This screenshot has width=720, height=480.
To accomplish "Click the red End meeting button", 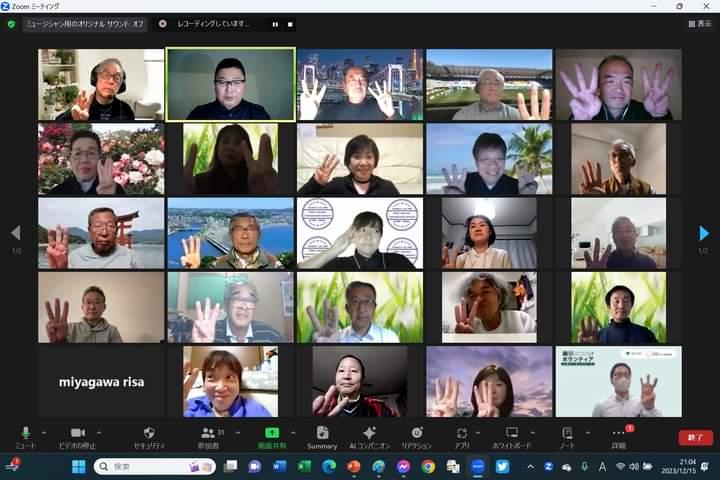I will coord(695,437).
